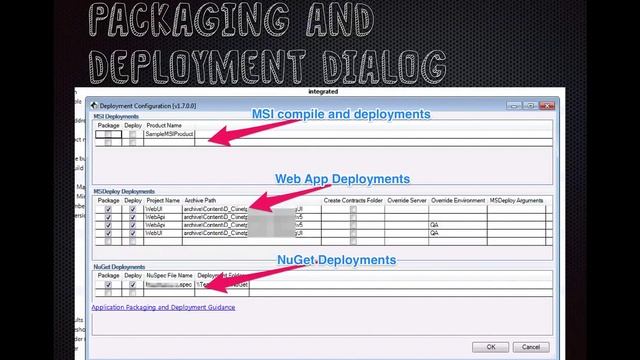Click the MSDeploy Arguments column header
This screenshot has width=640, height=360.
pos(516,200)
